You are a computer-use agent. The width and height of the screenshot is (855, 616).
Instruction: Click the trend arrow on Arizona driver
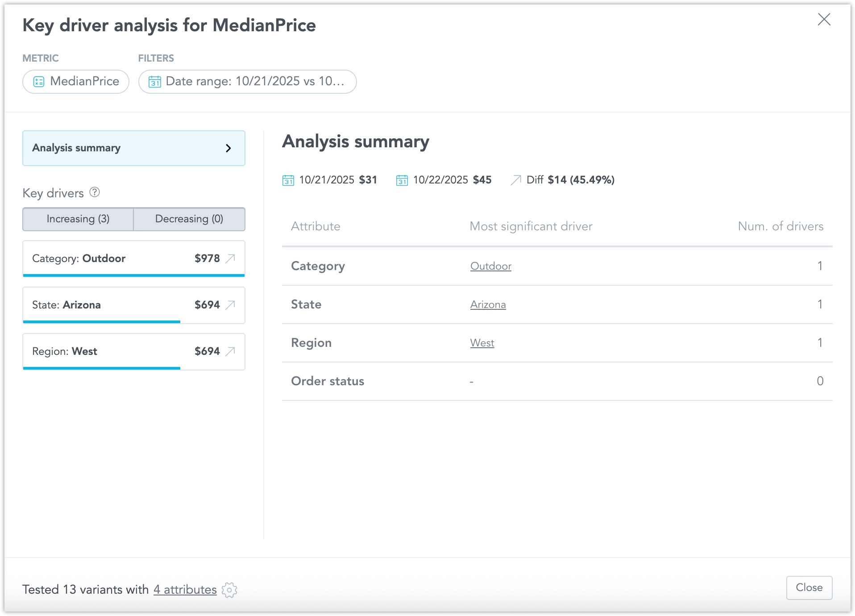click(x=230, y=305)
